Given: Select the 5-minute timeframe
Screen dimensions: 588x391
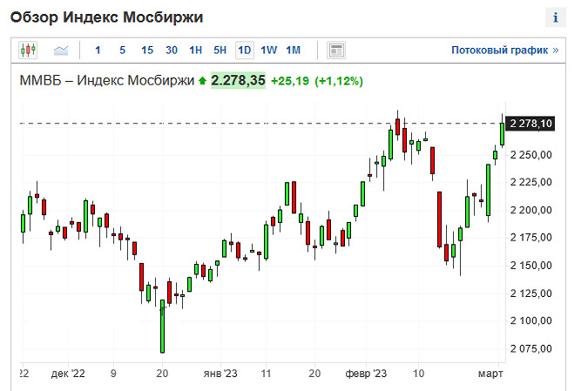Looking at the screenshot, I should (122, 51).
